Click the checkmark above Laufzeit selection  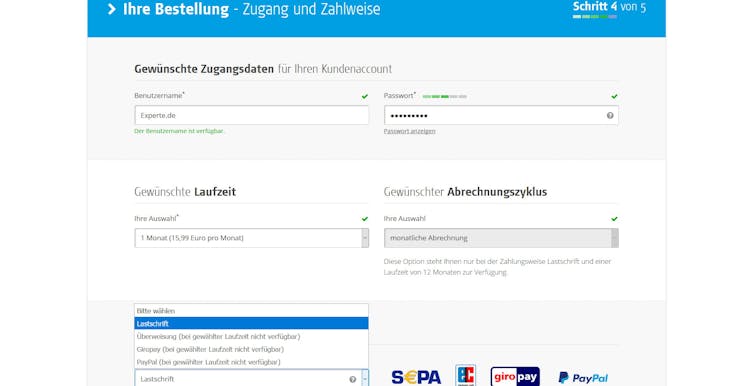point(365,219)
